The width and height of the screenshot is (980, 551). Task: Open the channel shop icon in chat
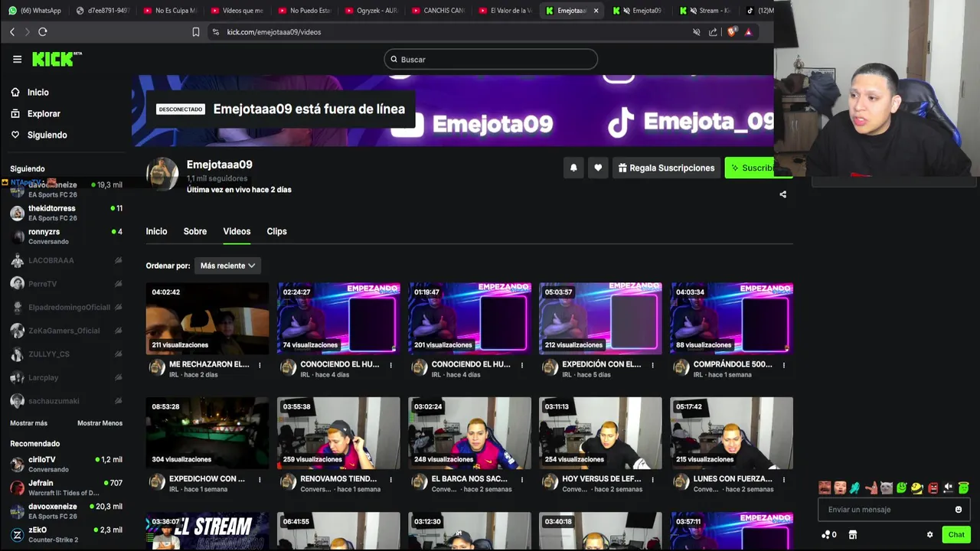tap(853, 535)
